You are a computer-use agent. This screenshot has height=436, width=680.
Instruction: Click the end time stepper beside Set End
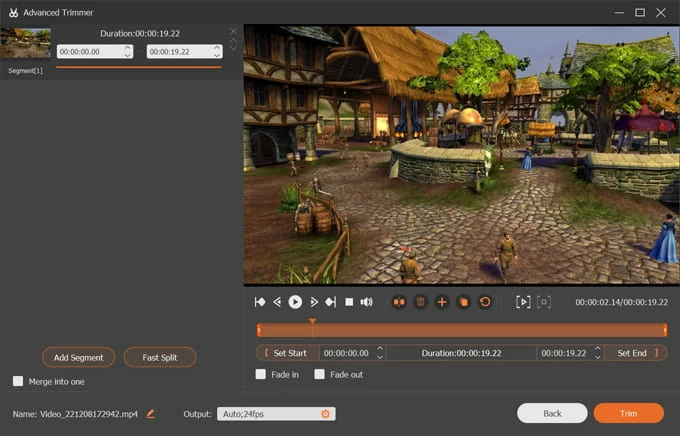(597, 352)
